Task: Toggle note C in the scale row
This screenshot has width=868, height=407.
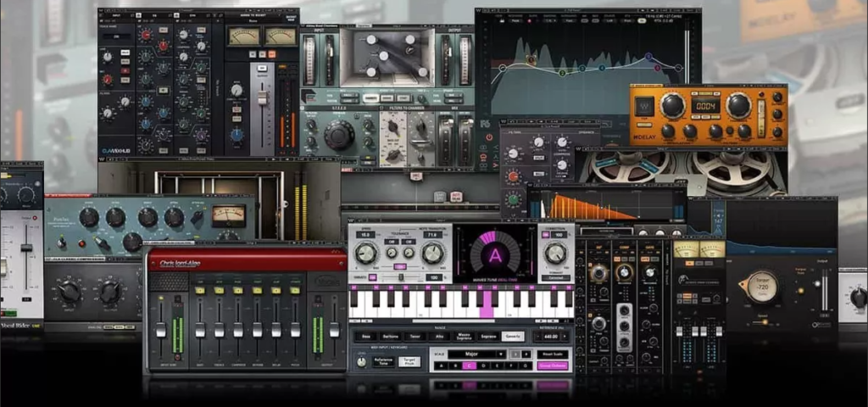Action: [x=468, y=365]
